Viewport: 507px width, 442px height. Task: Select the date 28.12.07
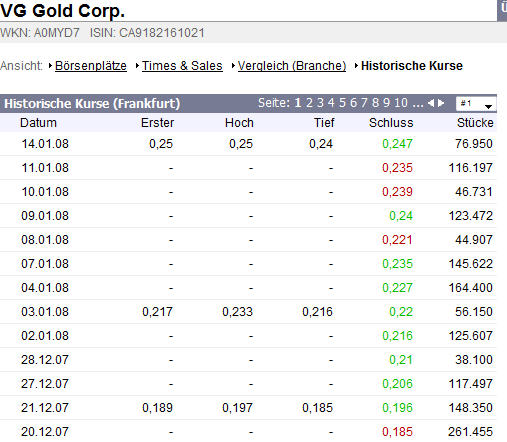pyautogui.click(x=45, y=360)
